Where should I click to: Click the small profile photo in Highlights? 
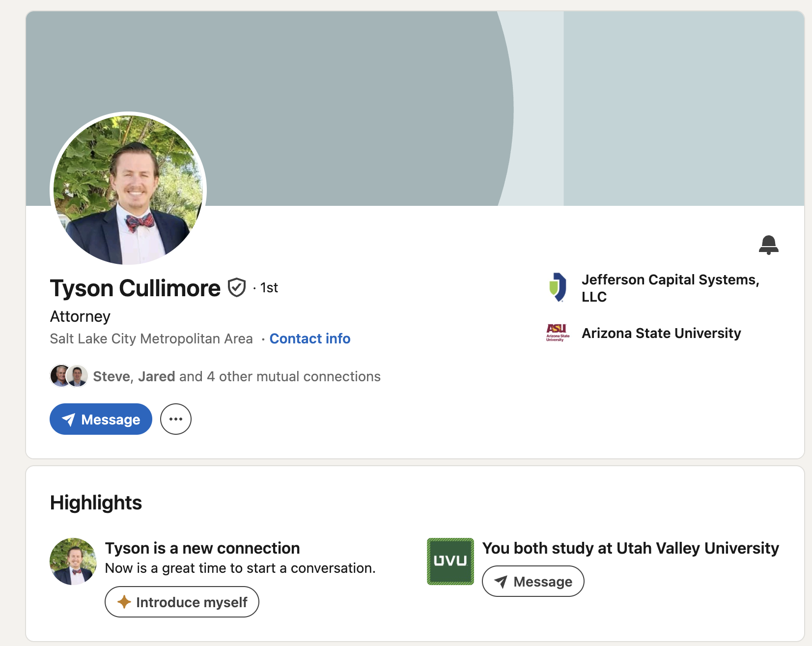tap(73, 562)
